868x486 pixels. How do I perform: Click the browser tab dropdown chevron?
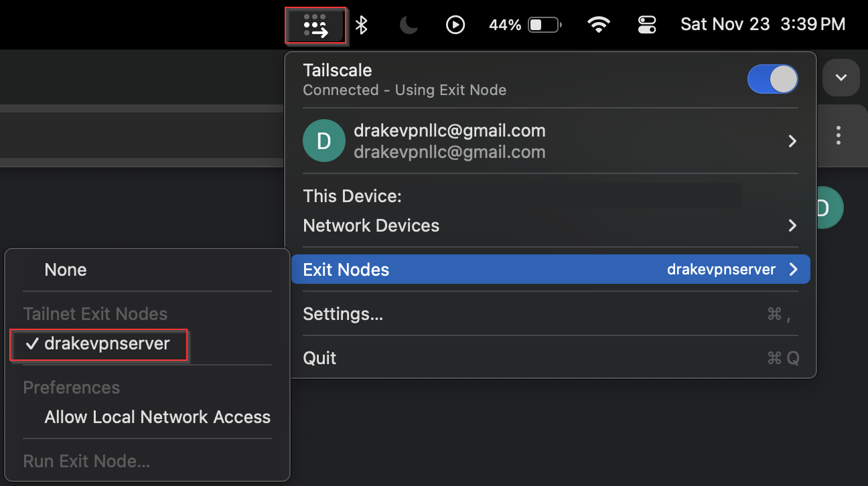click(841, 78)
